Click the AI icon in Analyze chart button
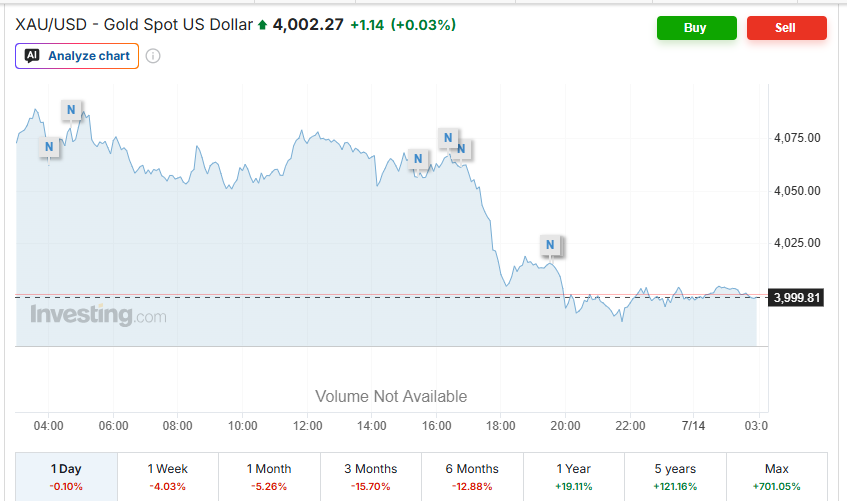847x501 pixels. [32, 56]
